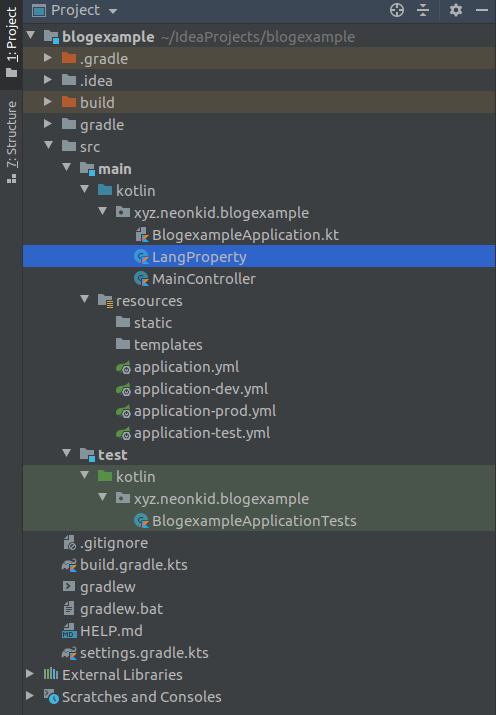Click the orange .gradle folder icon
The height and width of the screenshot is (715, 496).
[x=69, y=58]
